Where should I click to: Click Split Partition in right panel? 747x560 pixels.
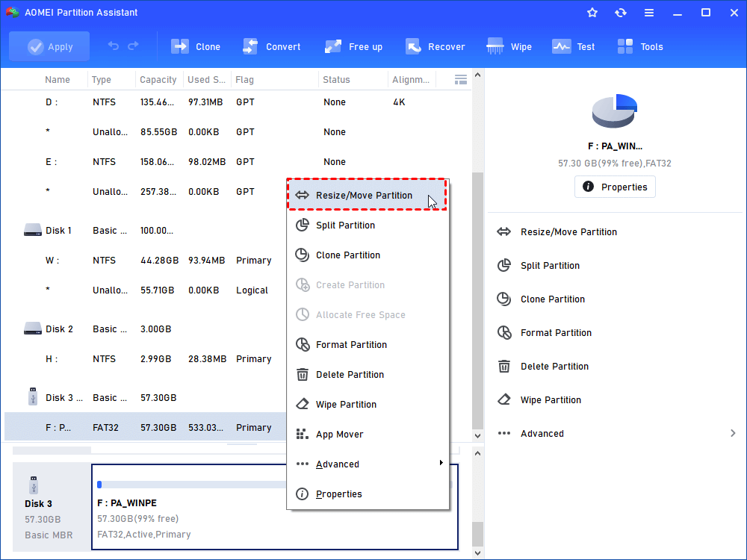click(x=539, y=265)
